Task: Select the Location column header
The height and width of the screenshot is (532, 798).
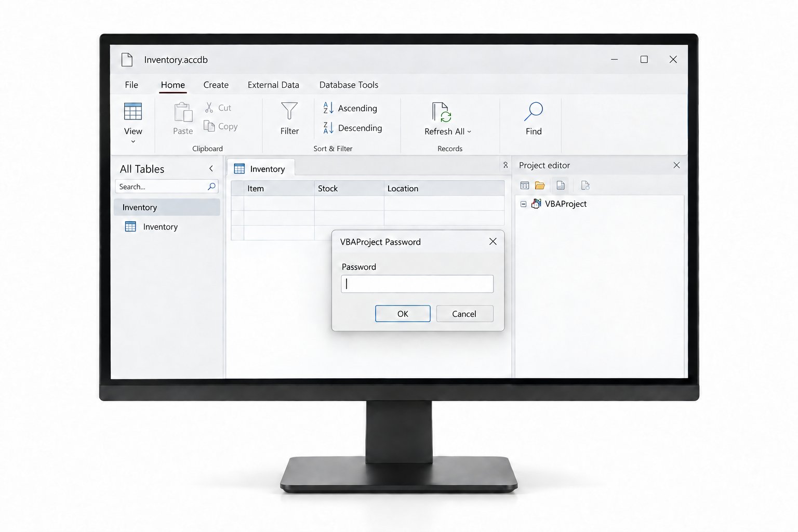Action: tap(444, 189)
